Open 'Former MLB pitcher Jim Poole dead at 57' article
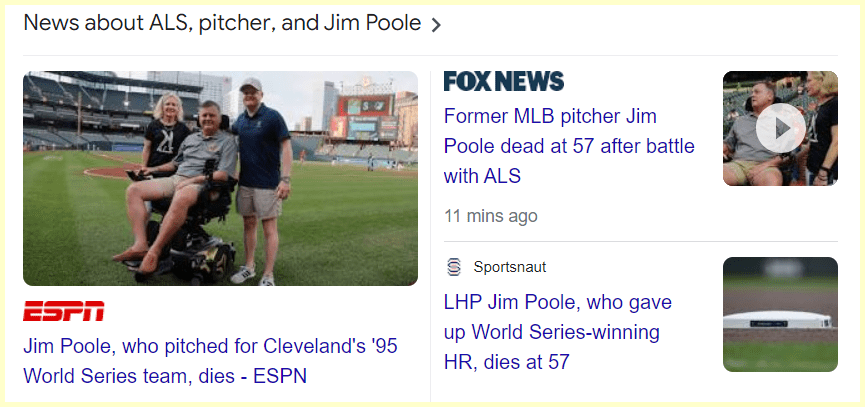 (x=569, y=146)
